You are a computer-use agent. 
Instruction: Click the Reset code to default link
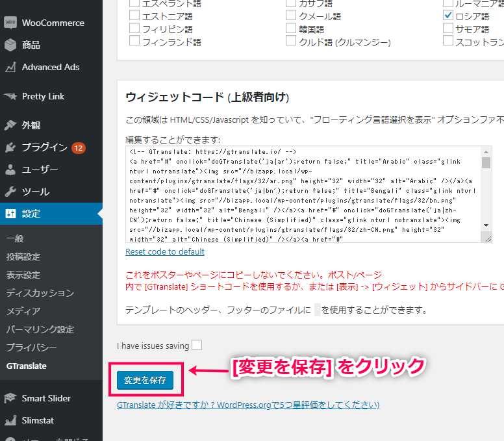pyautogui.click(x=165, y=252)
